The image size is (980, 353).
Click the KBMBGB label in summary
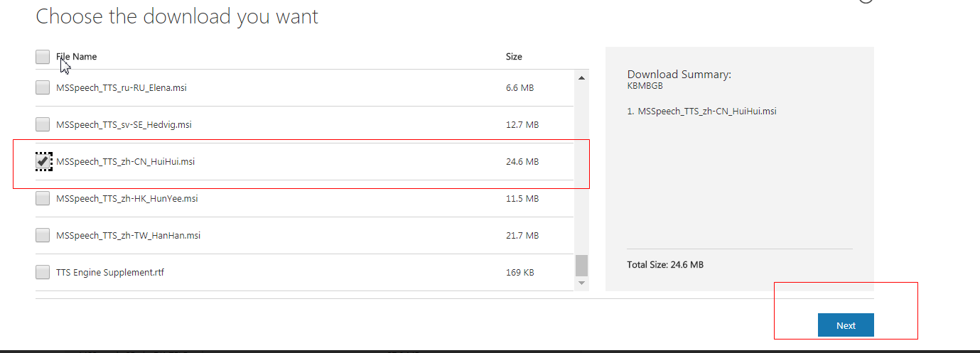[x=645, y=86]
